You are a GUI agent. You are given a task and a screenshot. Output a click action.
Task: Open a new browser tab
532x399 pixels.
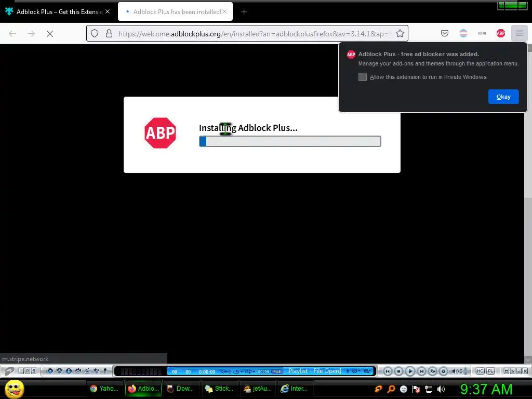(x=244, y=12)
